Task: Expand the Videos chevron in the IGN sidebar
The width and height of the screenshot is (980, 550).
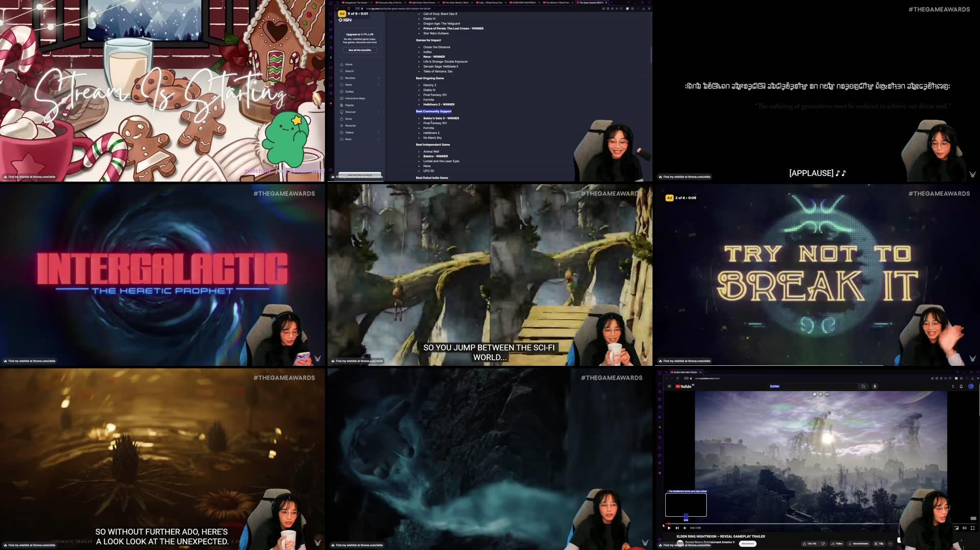Action: pos(379,133)
